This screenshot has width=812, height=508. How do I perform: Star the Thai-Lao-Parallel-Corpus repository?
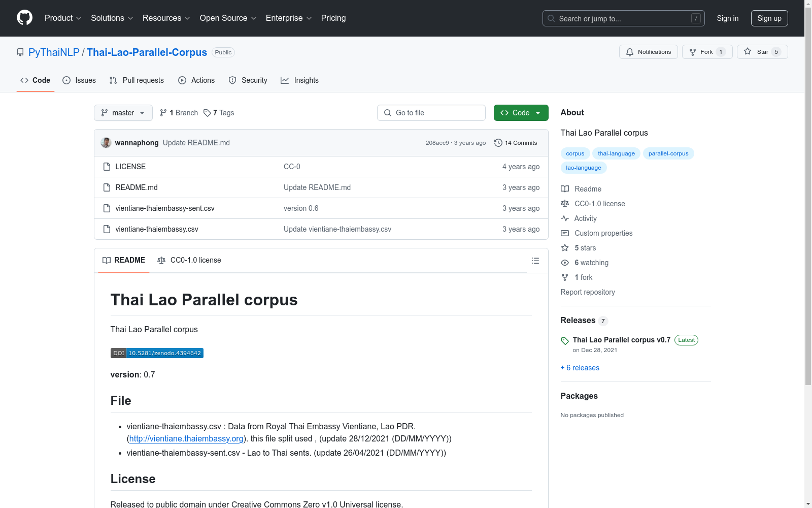tap(762, 52)
